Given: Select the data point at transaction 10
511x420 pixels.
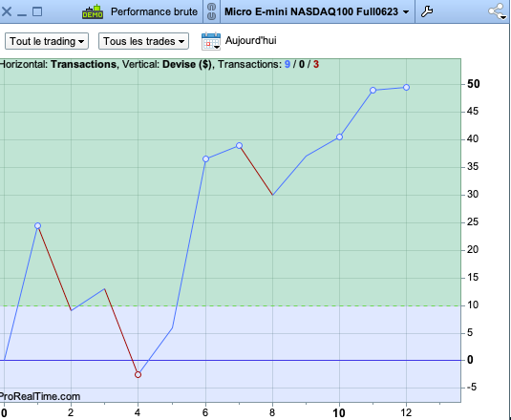Looking at the screenshot, I should click(339, 137).
